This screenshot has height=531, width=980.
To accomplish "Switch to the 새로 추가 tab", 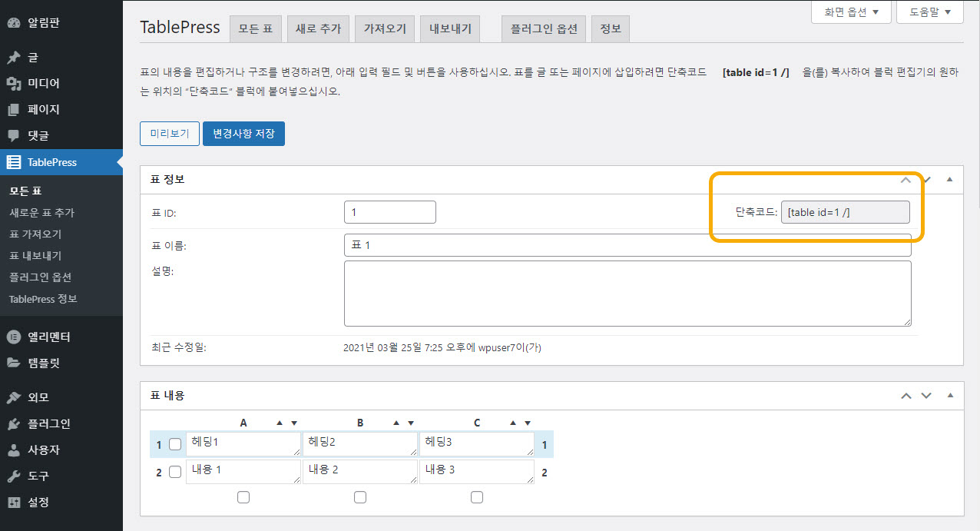I will point(319,29).
